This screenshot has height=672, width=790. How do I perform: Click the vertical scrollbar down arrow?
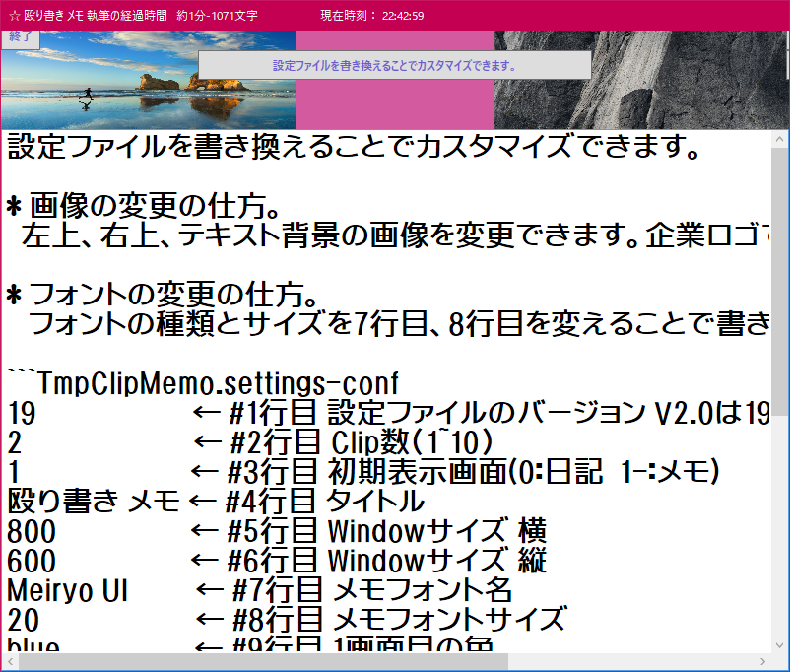point(779,645)
